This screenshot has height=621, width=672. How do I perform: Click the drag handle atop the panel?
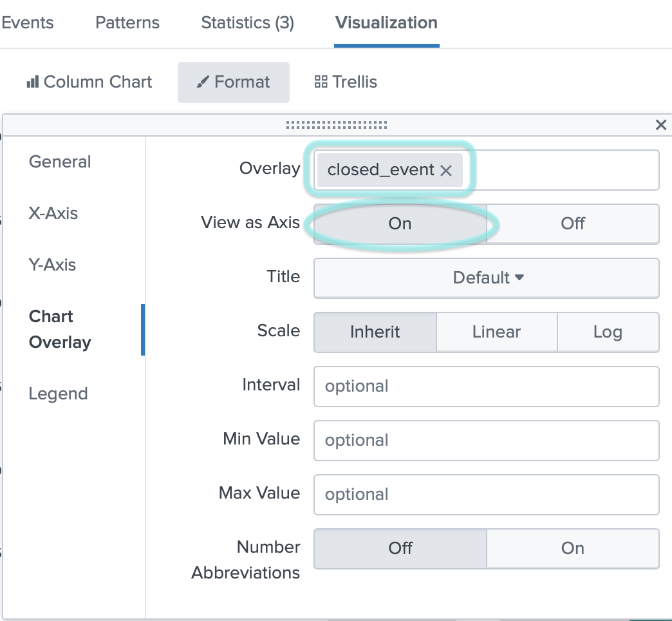pos(336,125)
